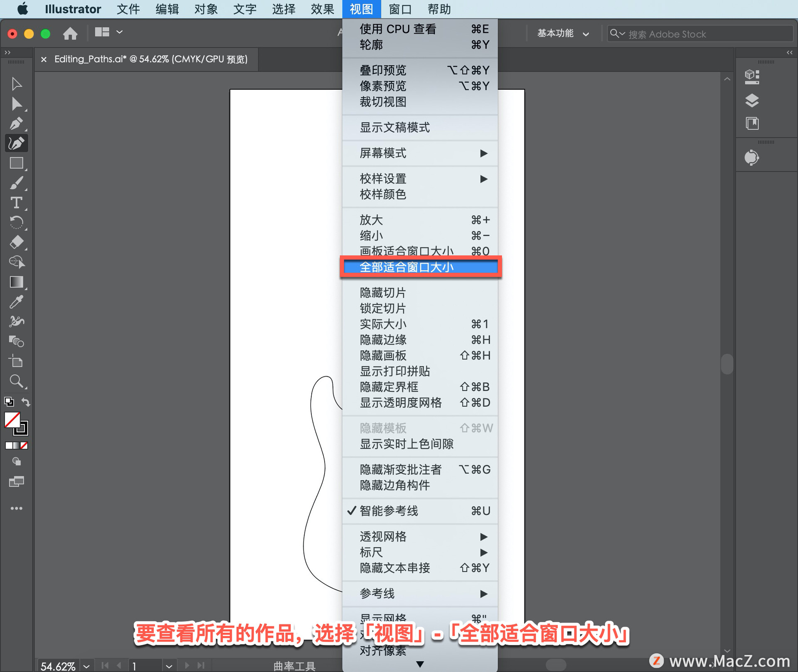Expand 标尺 rulers submenu
The image size is (798, 672).
pyautogui.click(x=420, y=552)
